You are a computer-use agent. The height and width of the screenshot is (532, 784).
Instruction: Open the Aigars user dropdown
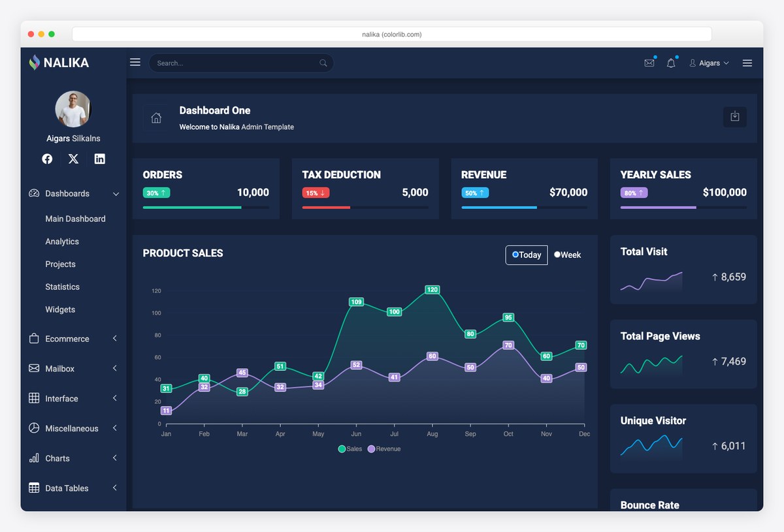pos(709,63)
